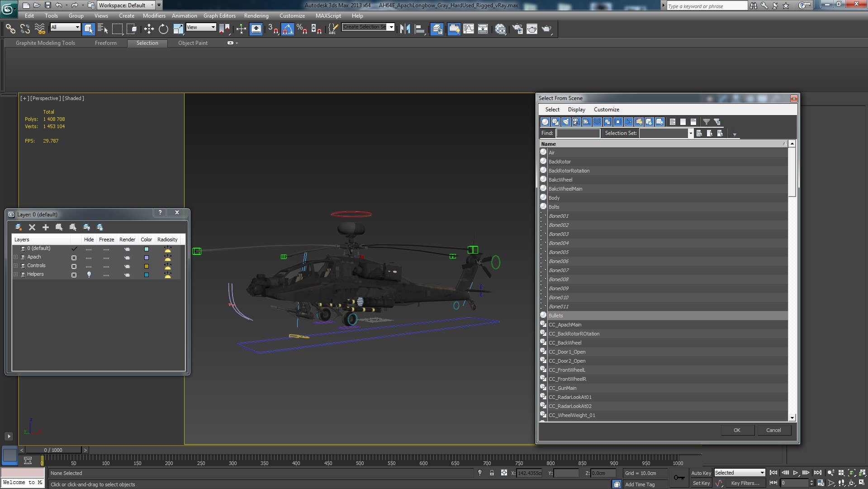Screen dimensions: 868x489
Task: Delete highlighted layer with X icon
Action: tap(32, 227)
